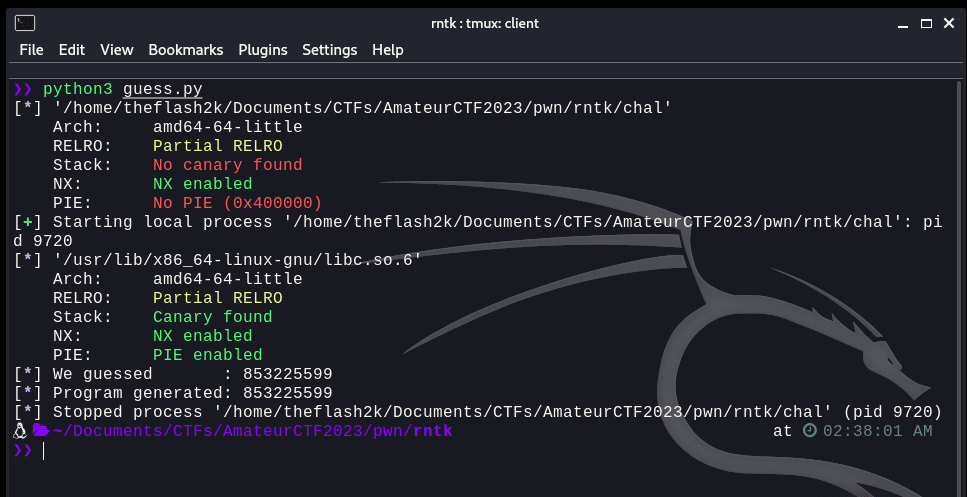Image resolution: width=967 pixels, height=497 pixels.
Task: Open the Edit menu
Action: (72, 49)
